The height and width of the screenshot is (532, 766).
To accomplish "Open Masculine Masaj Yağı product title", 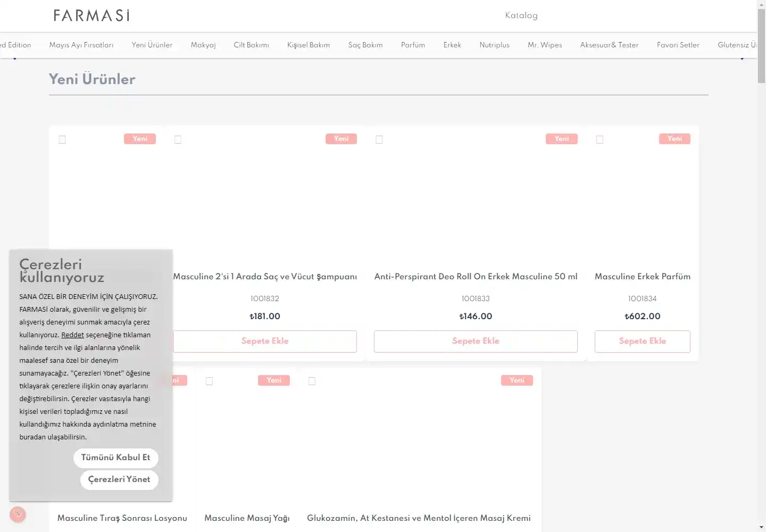I will (x=247, y=518).
